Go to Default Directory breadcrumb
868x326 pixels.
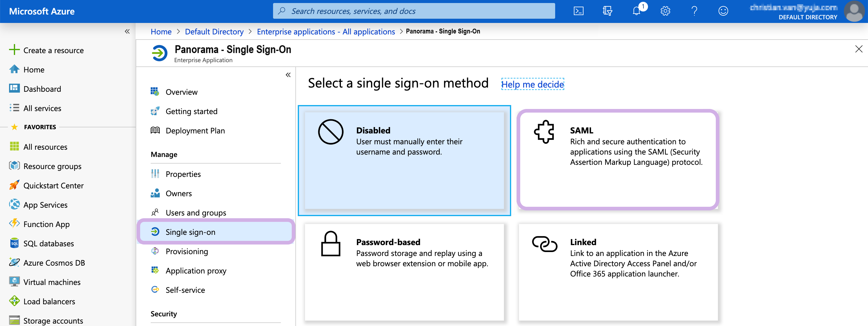click(x=214, y=32)
